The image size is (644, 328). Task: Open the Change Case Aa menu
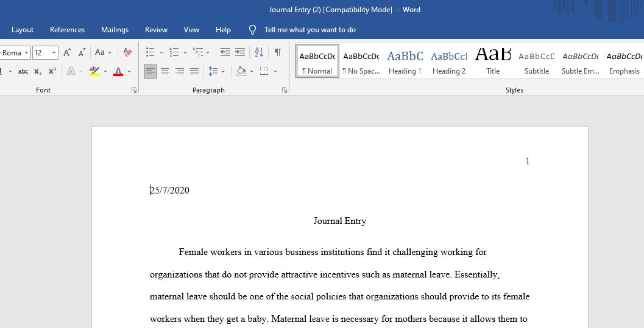(103, 52)
